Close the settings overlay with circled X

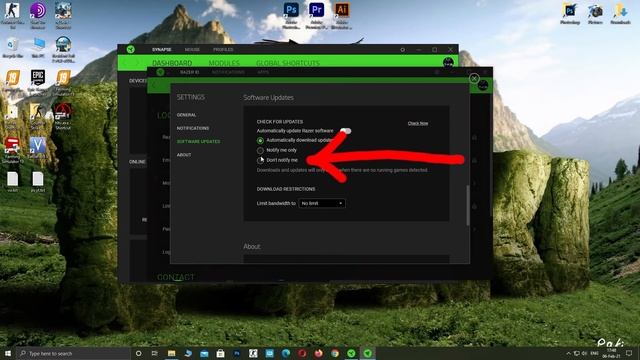pos(474,78)
